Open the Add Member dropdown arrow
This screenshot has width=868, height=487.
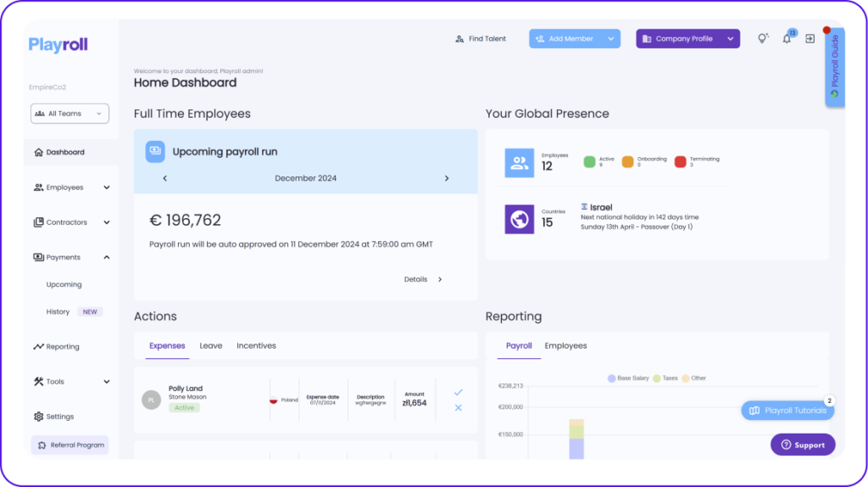click(x=611, y=39)
